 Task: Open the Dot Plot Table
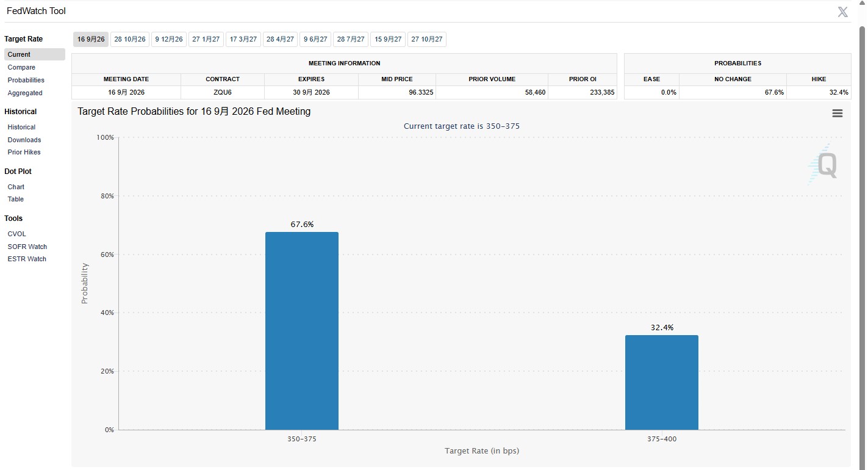click(x=16, y=199)
